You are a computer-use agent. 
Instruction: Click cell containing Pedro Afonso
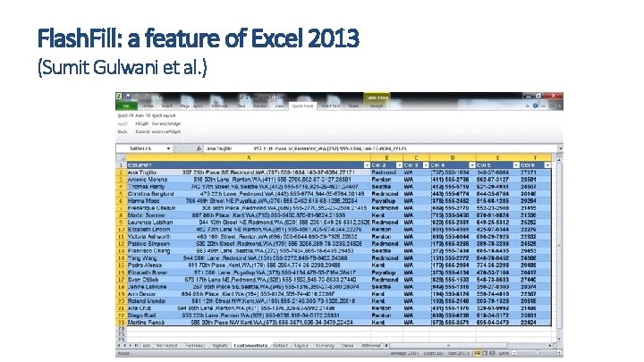(x=249, y=265)
